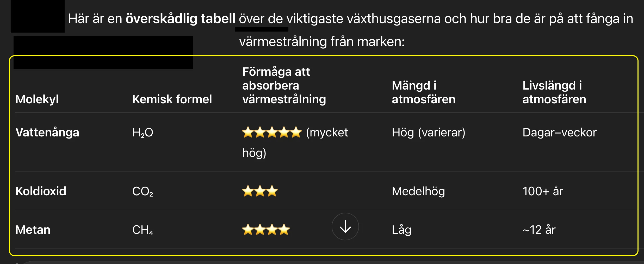This screenshot has height=264, width=644.
Task: Select the CO₂ formula cell
Action: coord(142,191)
